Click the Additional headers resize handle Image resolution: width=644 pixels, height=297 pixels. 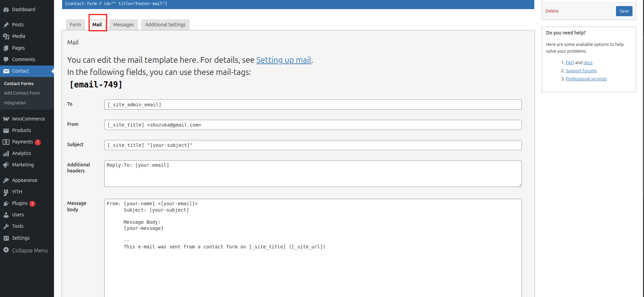[520, 185]
